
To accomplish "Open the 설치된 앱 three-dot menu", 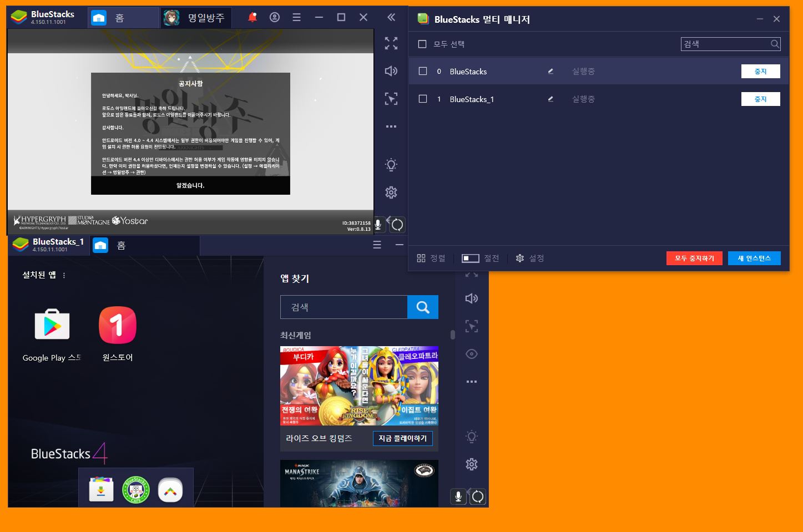I will pyautogui.click(x=64, y=275).
